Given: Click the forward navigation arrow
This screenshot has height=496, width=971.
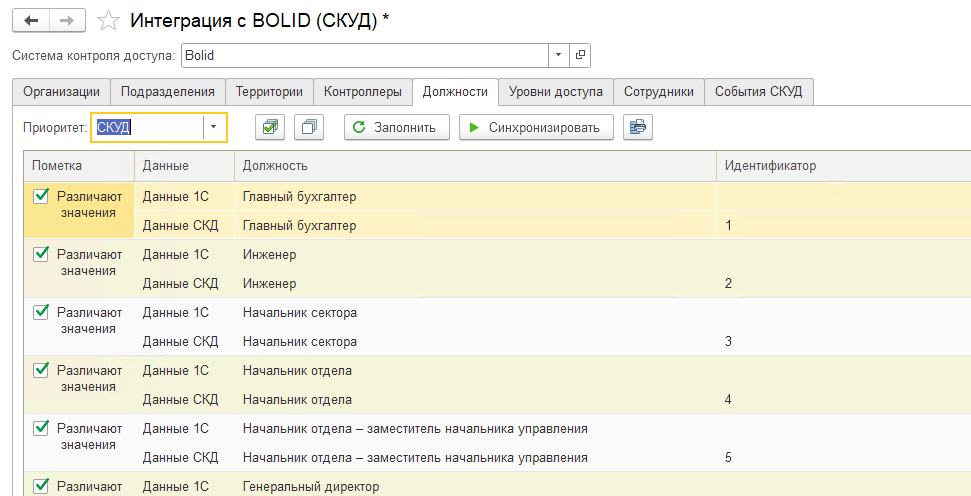Looking at the screenshot, I should pos(66,20).
